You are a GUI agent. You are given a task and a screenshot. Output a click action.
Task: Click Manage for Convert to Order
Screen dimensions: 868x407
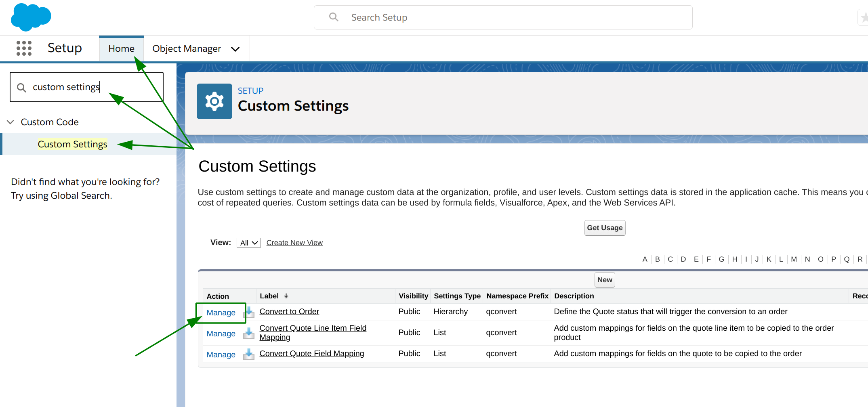221,313
